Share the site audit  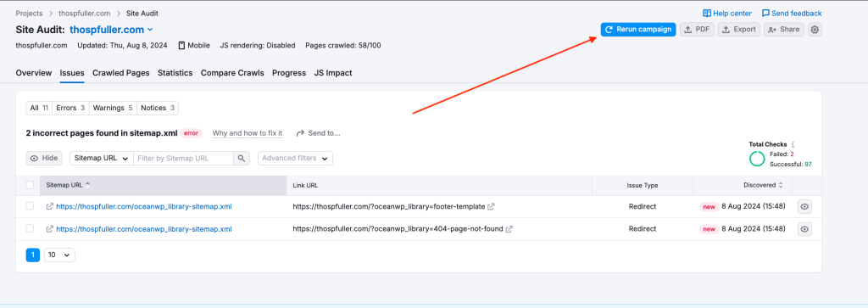coord(784,30)
